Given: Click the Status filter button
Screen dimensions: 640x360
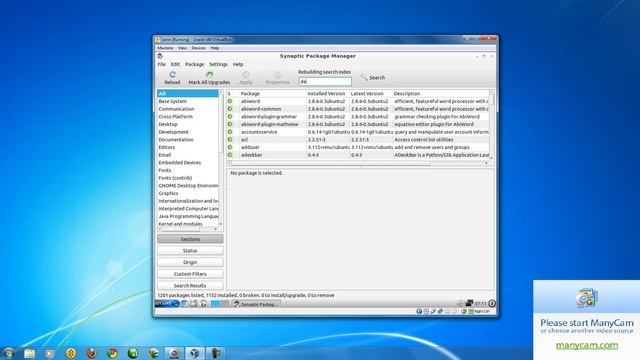Looking at the screenshot, I should [190, 250].
